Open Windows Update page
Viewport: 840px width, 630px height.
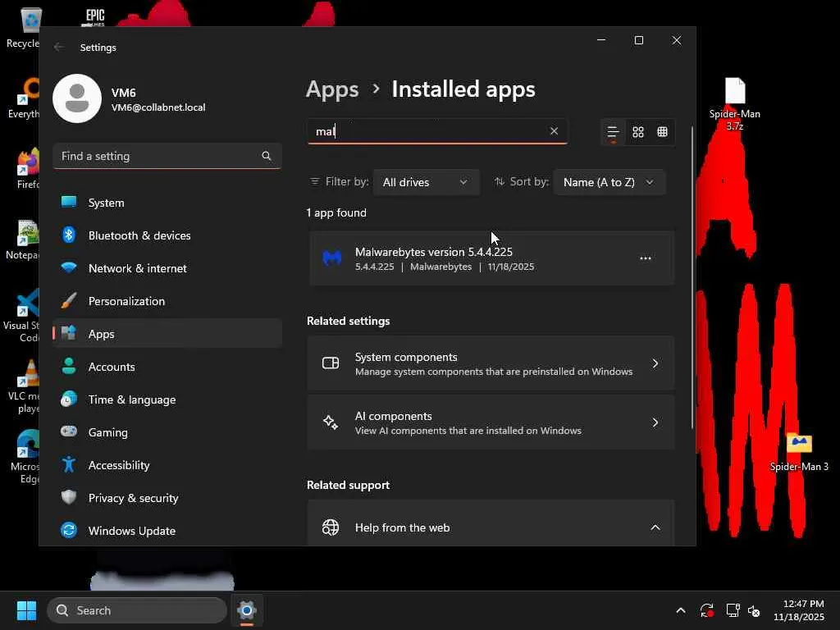(x=167, y=531)
